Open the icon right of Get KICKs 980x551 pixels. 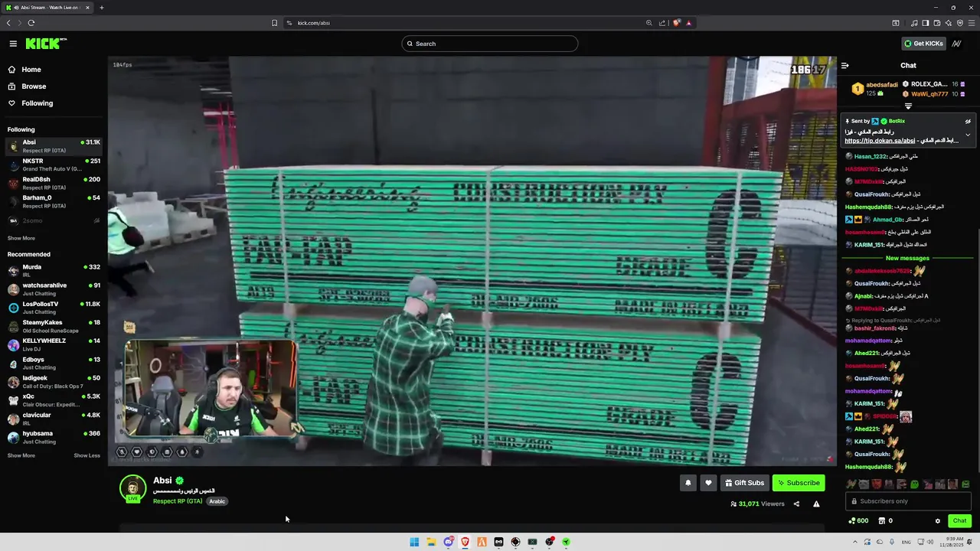tap(956, 44)
